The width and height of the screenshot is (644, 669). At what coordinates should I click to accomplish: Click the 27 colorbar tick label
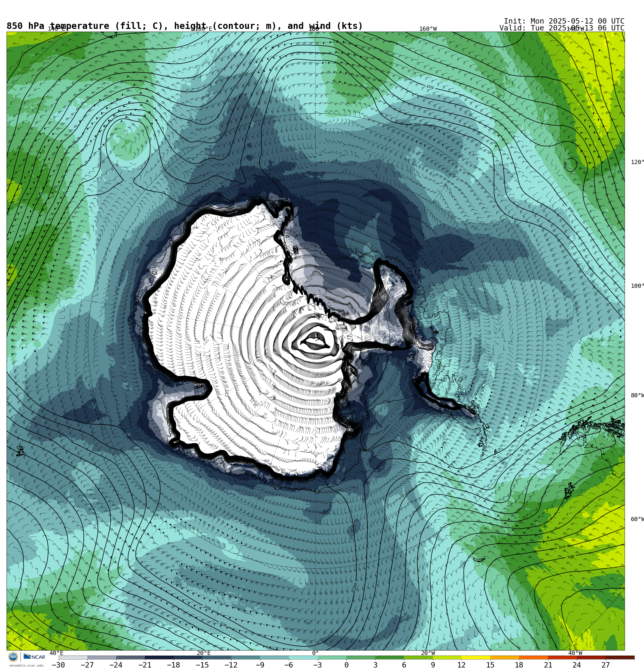pyautogui.click(x=606, y=665)
